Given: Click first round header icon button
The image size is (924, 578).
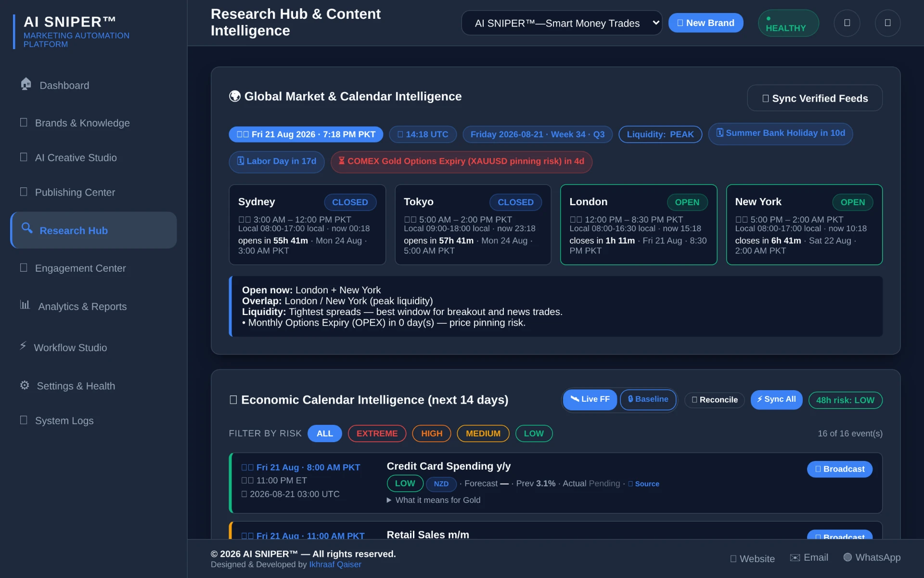Looking at the screenshot, I should pyautogui.click(x=847, y=23).
